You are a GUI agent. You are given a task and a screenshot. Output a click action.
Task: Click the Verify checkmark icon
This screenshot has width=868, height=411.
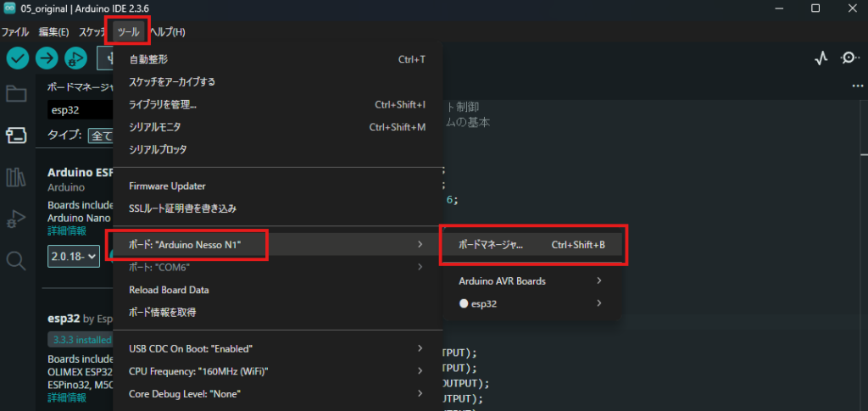[18, 58]
